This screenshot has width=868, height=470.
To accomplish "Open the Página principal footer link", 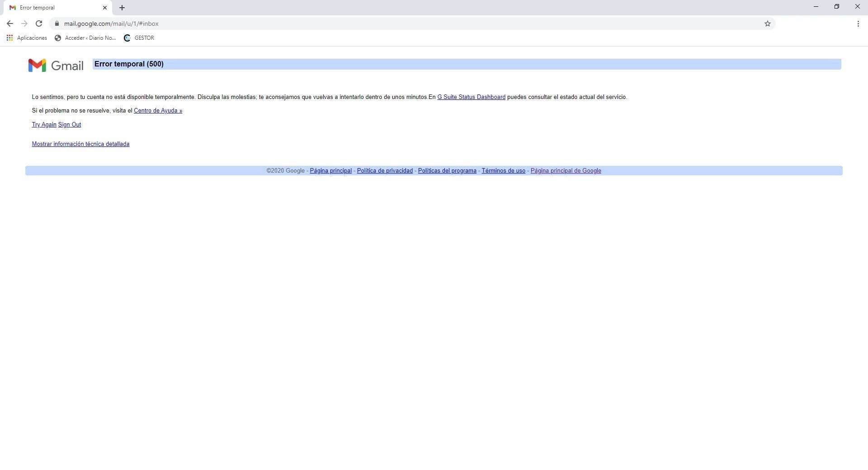I will [330, 171].
